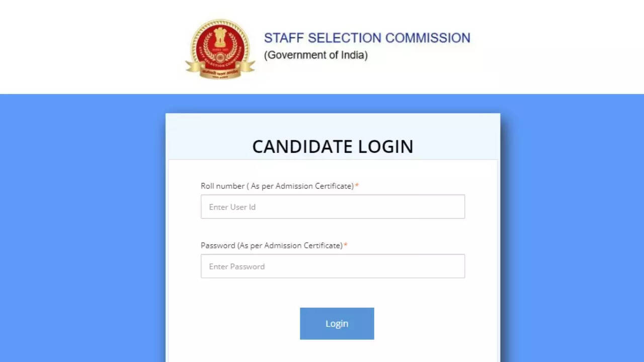Click the white header area right of title
The height and width of the screenshot is (362, 644).
[553, 48]
